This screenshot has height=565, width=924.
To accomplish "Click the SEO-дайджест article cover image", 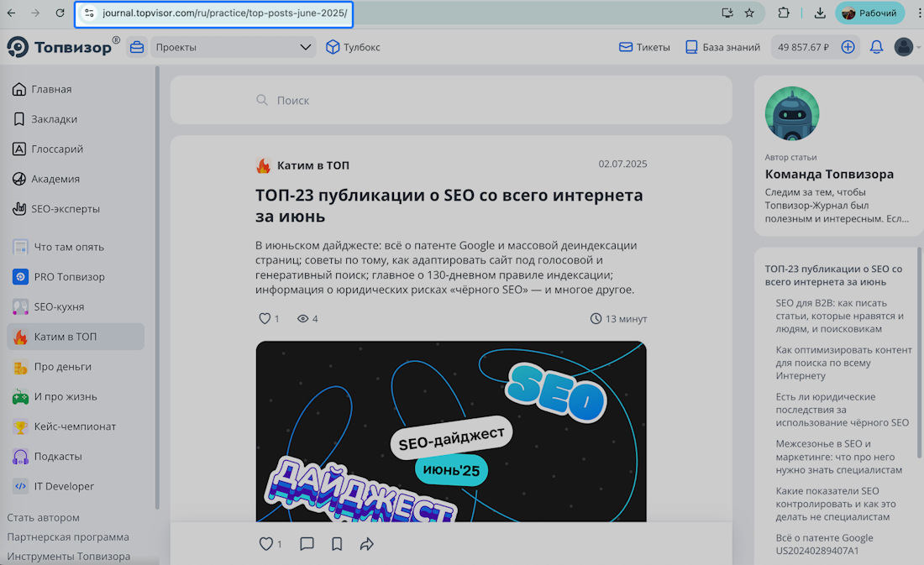I will tap(451, 431).
